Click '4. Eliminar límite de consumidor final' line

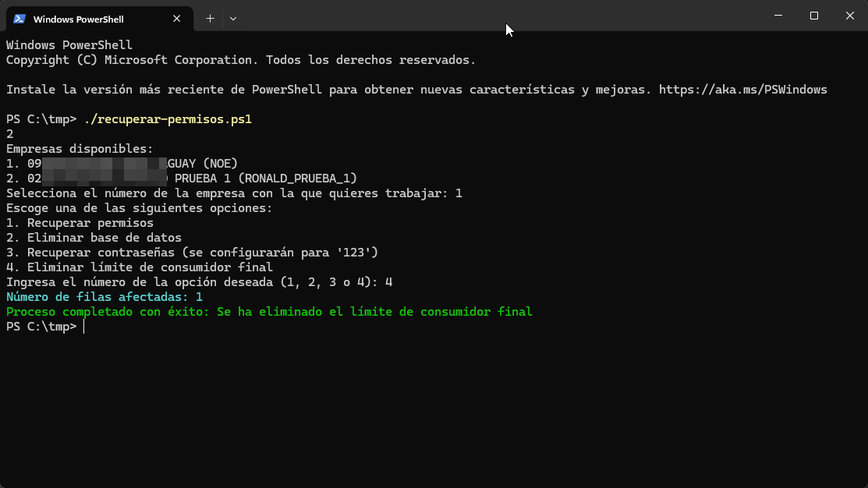click(x=139, y=267)
